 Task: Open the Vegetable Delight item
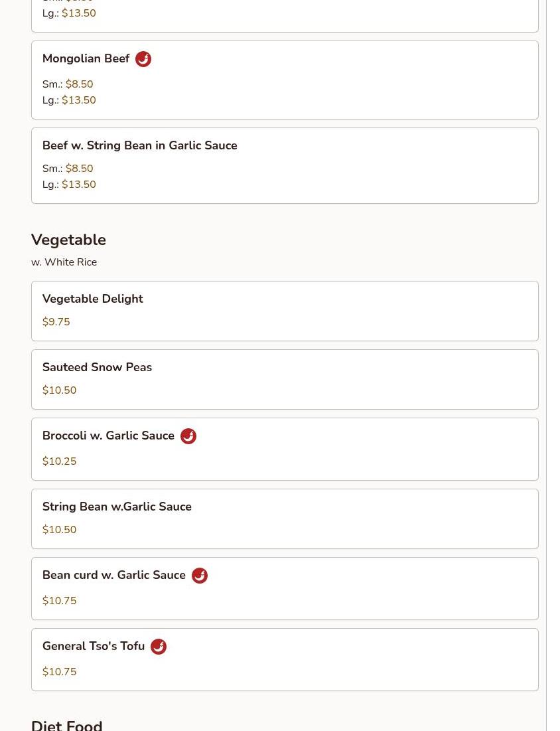[x=92, y=299]
